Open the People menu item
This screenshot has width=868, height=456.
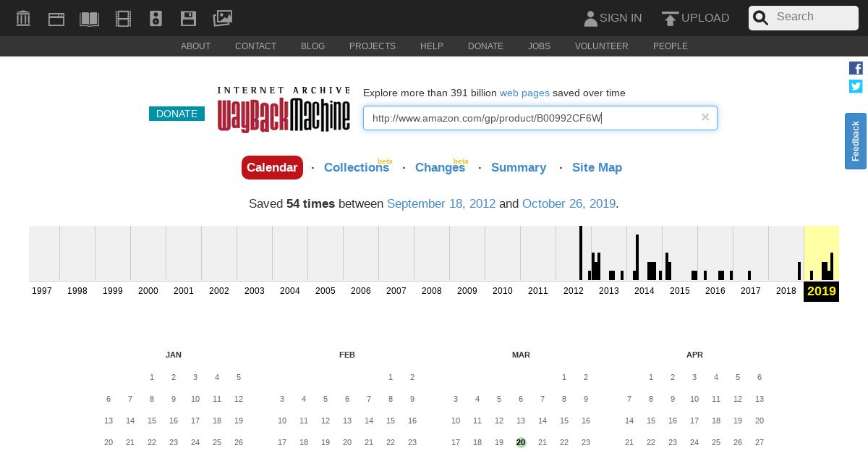point(671,46)
